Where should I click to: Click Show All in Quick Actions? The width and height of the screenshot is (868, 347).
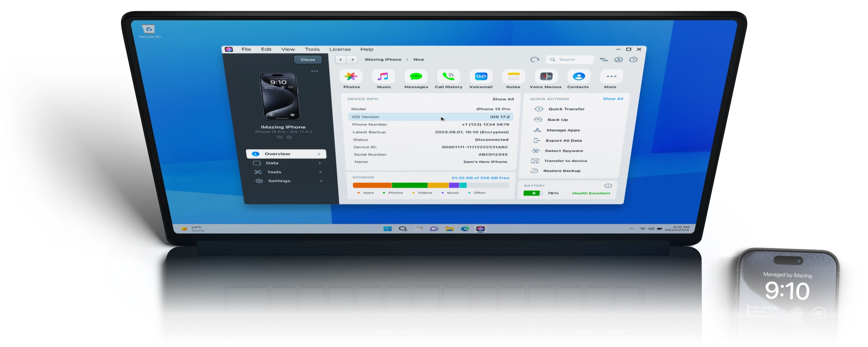click(x=613, y=99)
